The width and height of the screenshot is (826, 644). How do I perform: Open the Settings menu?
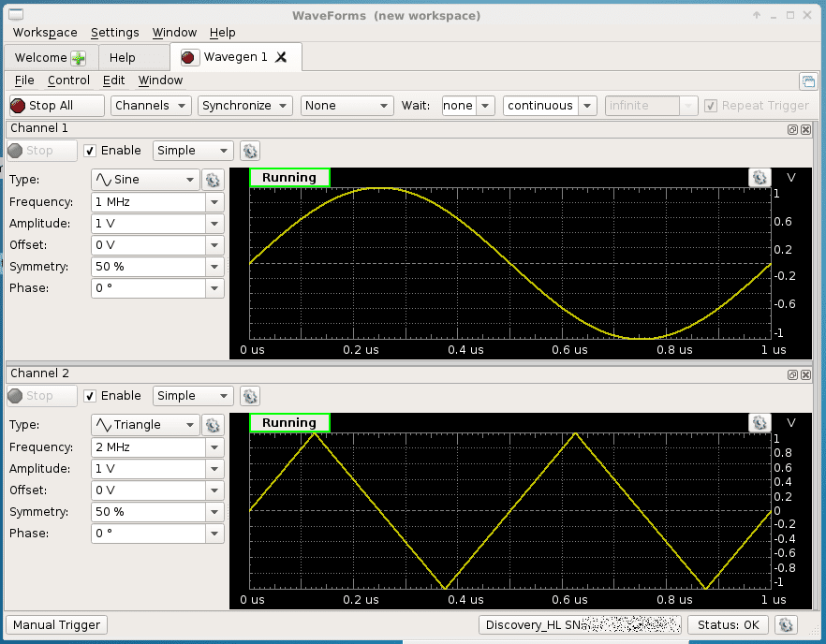point(114,32)
